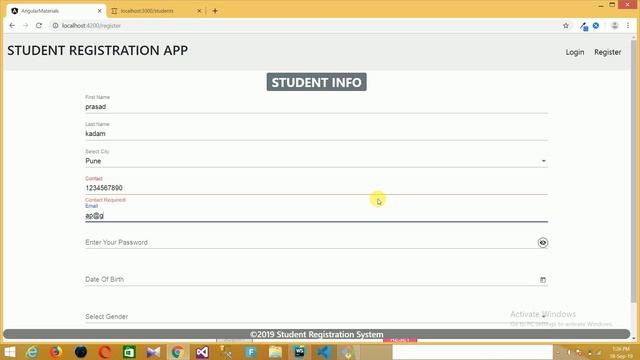The height and width of the screenshot is (360, 640).
Task: Open the Select Gender dropdown
Action: (x=316, y=317)
